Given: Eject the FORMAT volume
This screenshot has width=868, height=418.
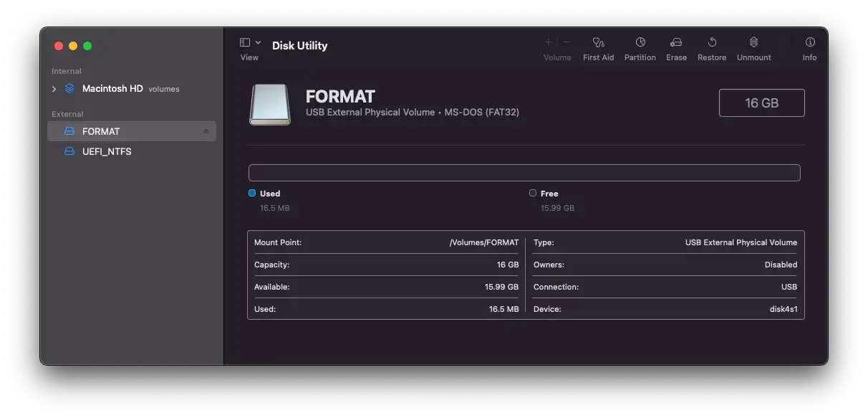Looking at the screenshot, I should click(x=206, y=131).
